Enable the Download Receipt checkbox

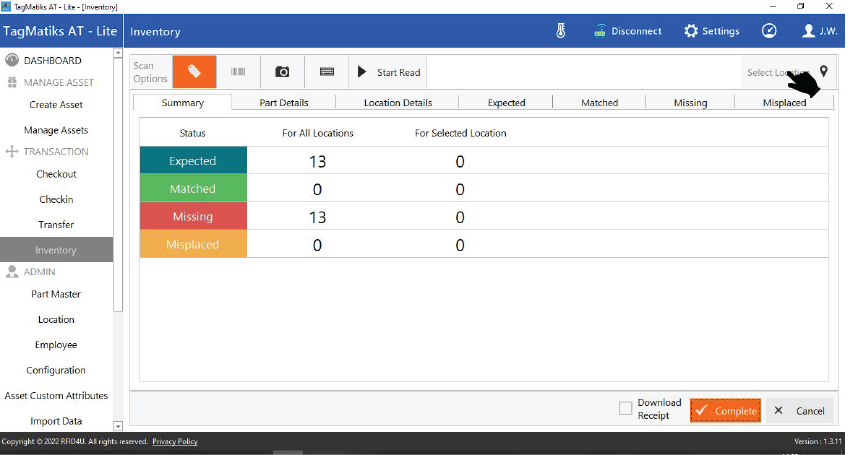click(x=625, y=409)
